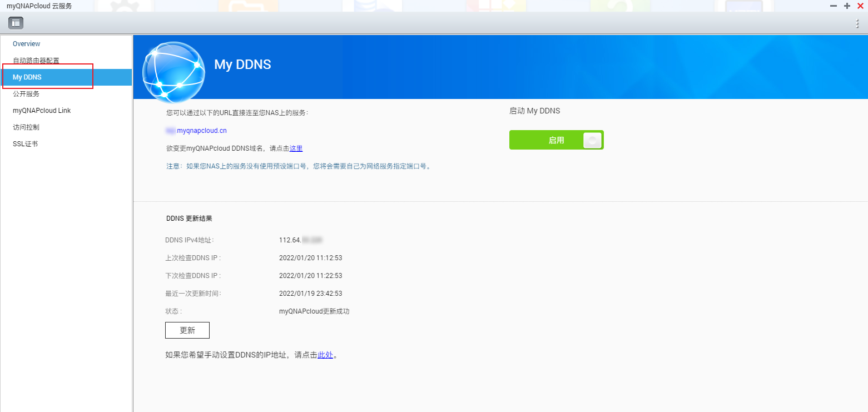
Task: Select My DDNS in the sidebar
Action: click(x=27, y=77)
